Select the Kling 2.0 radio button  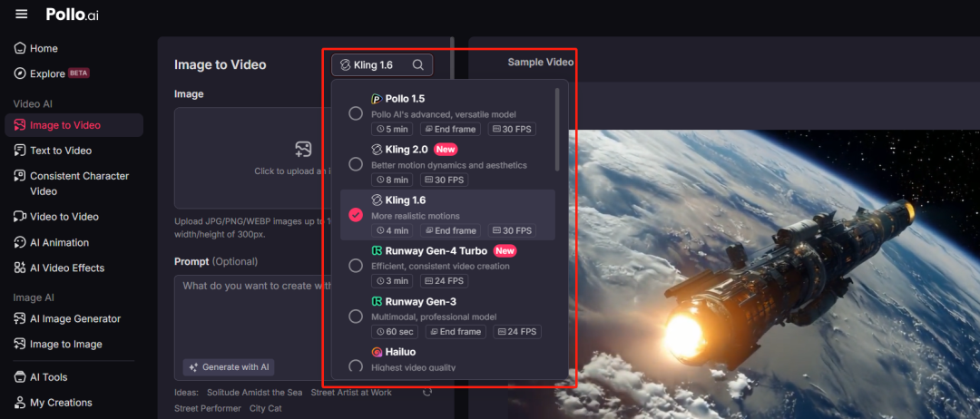(356, 164)
